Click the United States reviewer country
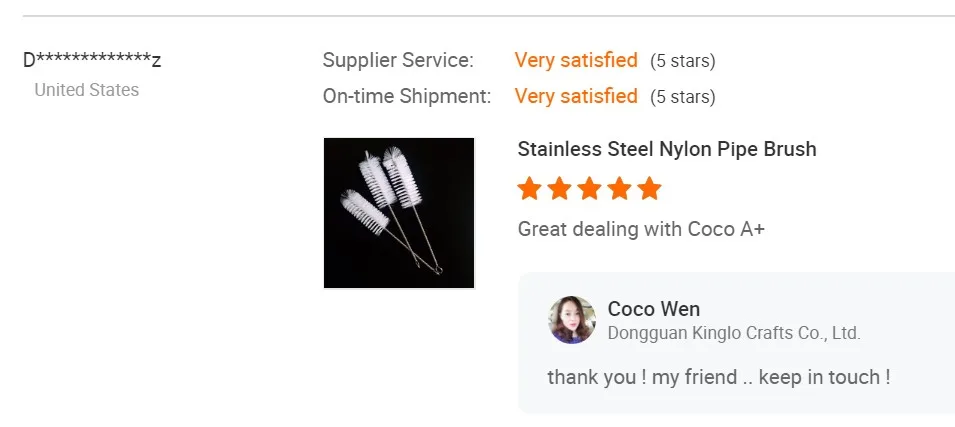Screen dimensions: 955x427 (87, 90)
